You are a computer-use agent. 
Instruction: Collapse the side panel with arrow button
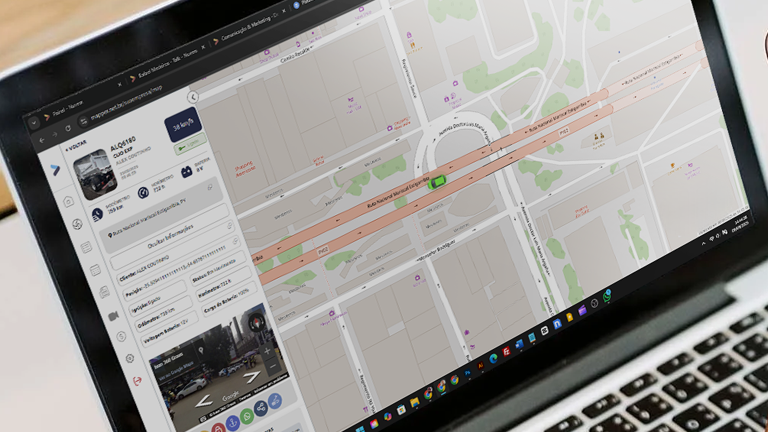[194, 96]
